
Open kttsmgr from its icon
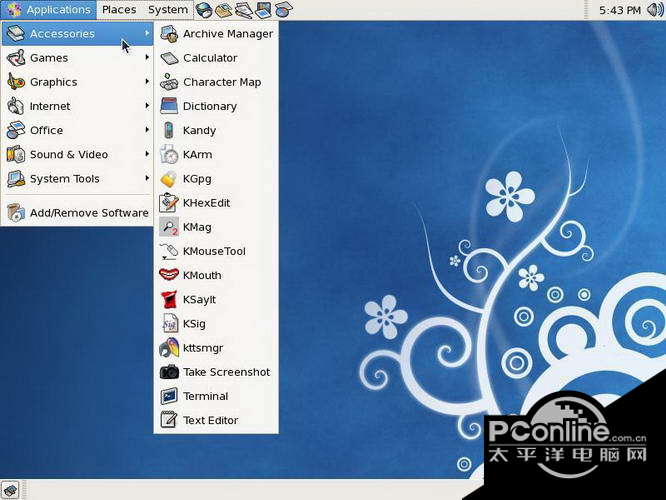coord(169,348)
